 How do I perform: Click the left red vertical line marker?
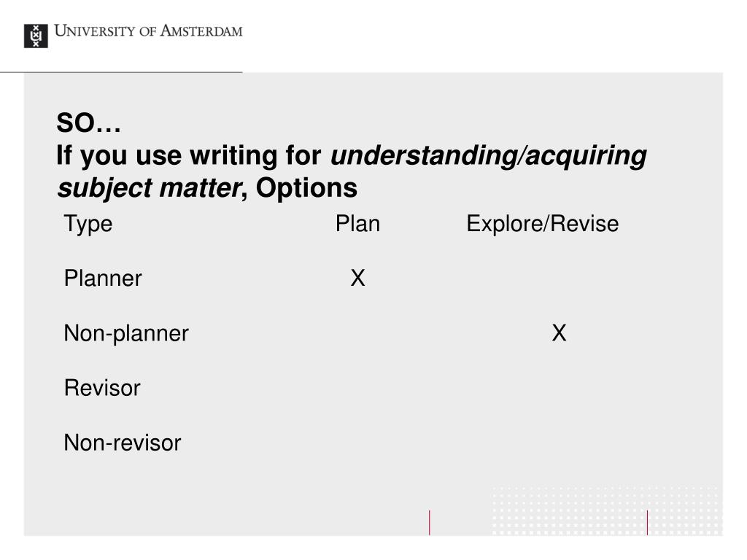(429, 522)
